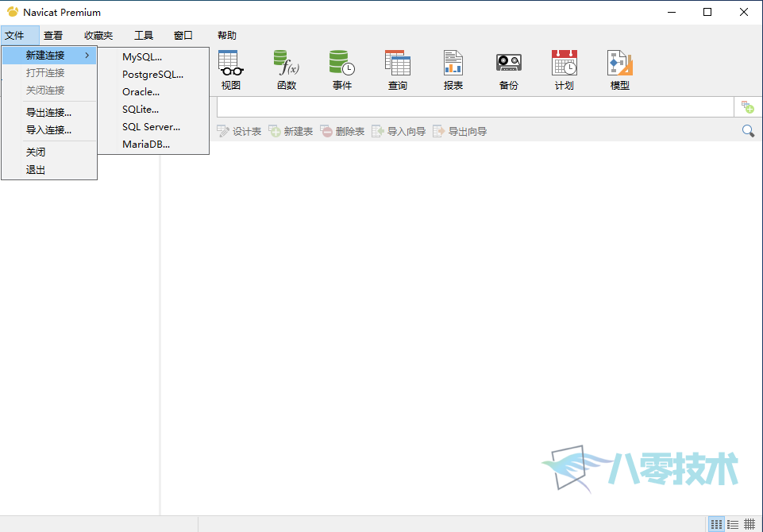Maximize the Navicat Premium window
The height and width of the screenshot is (532, 763).
707,12
